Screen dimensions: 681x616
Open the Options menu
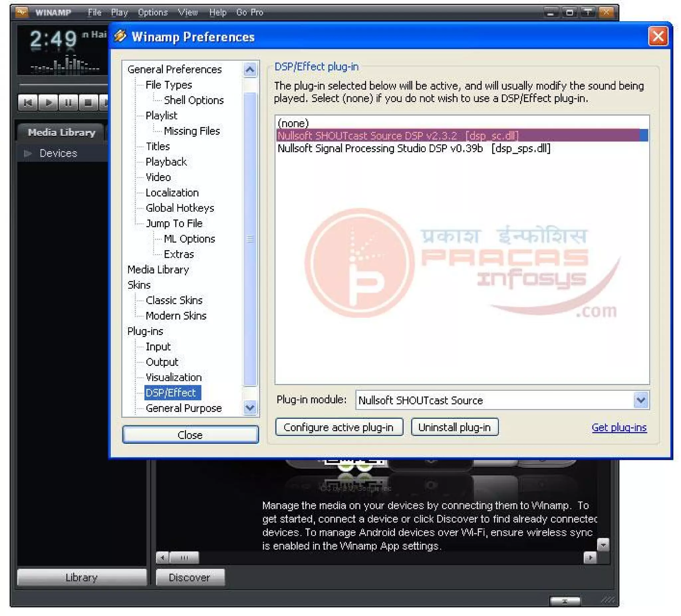click(x=153, y=13)
